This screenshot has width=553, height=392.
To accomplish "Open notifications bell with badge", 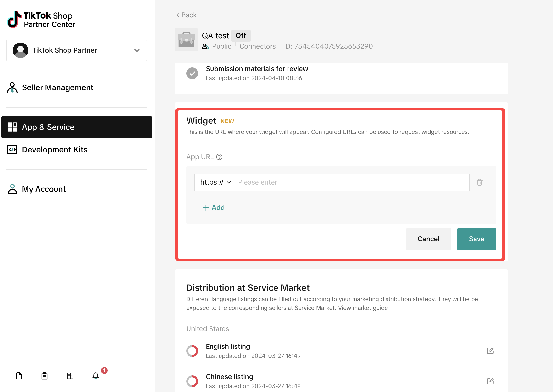I will (96, 376).
